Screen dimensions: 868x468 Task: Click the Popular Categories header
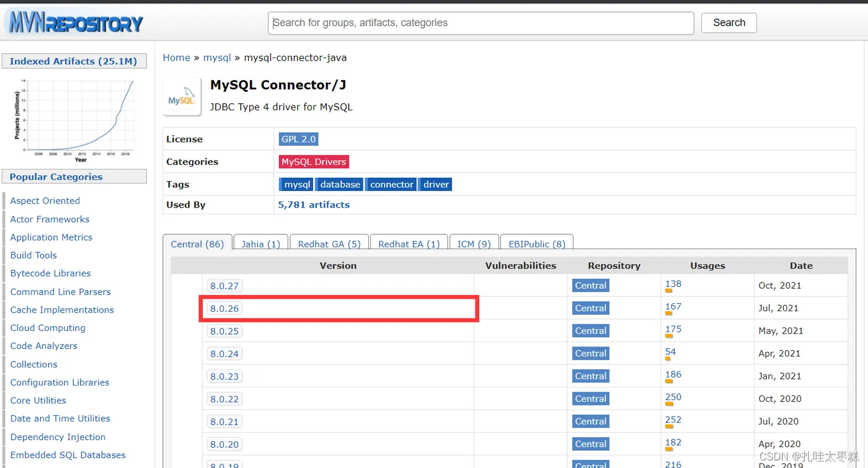click(x=74, y=177)
